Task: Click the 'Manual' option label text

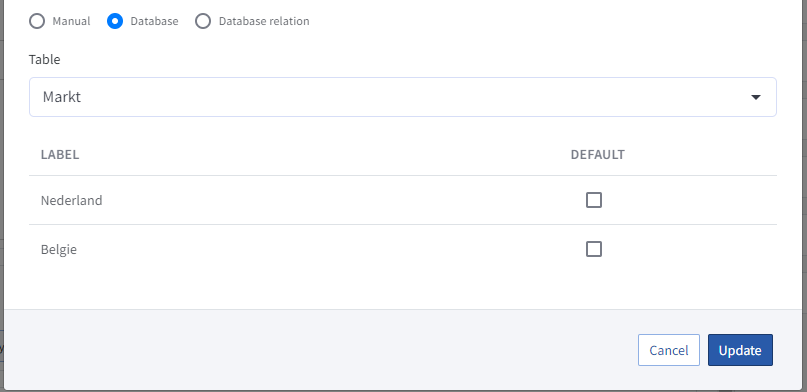Action: pos(71,21)
